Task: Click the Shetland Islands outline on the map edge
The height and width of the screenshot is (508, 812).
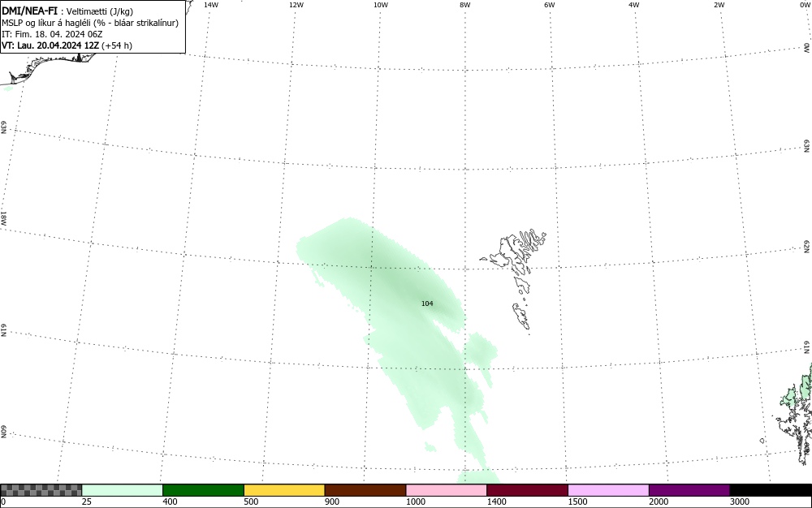Action: pos(794,416)
